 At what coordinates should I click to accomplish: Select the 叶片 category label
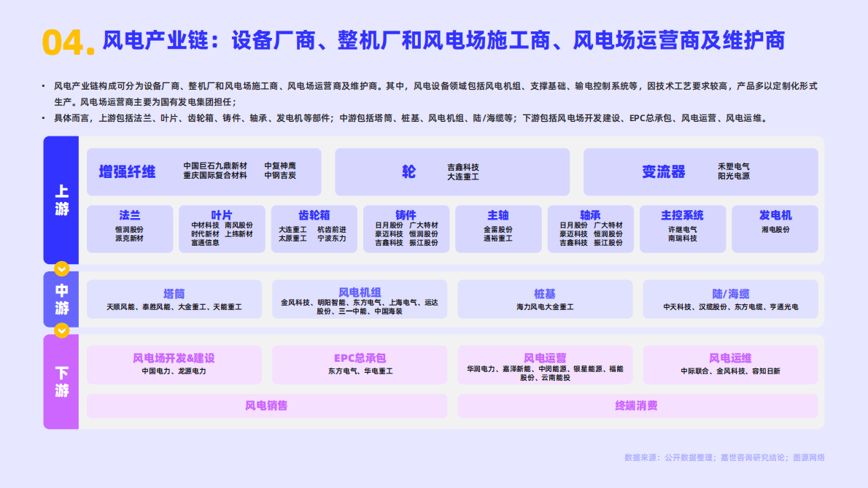(x=222, y=214)
